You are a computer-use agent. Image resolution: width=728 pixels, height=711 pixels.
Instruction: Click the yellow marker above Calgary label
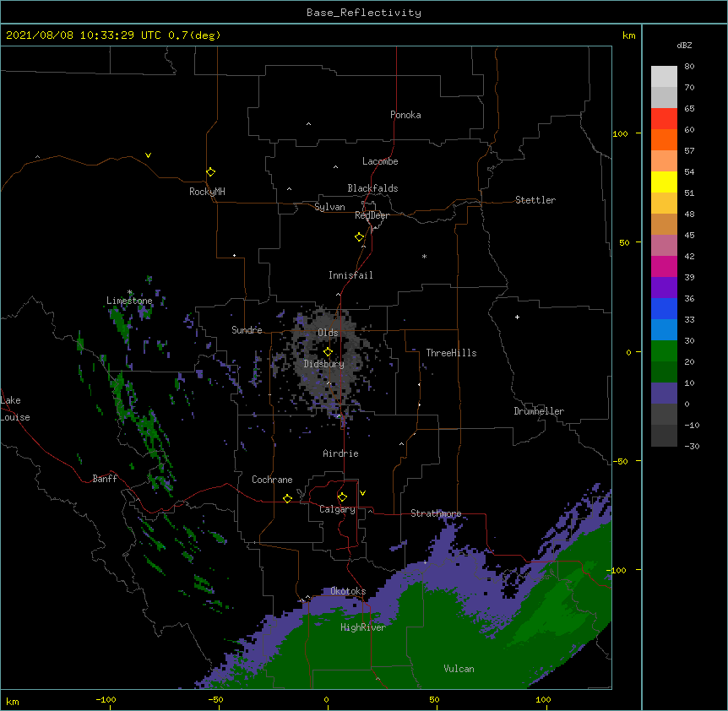point(342,497)
